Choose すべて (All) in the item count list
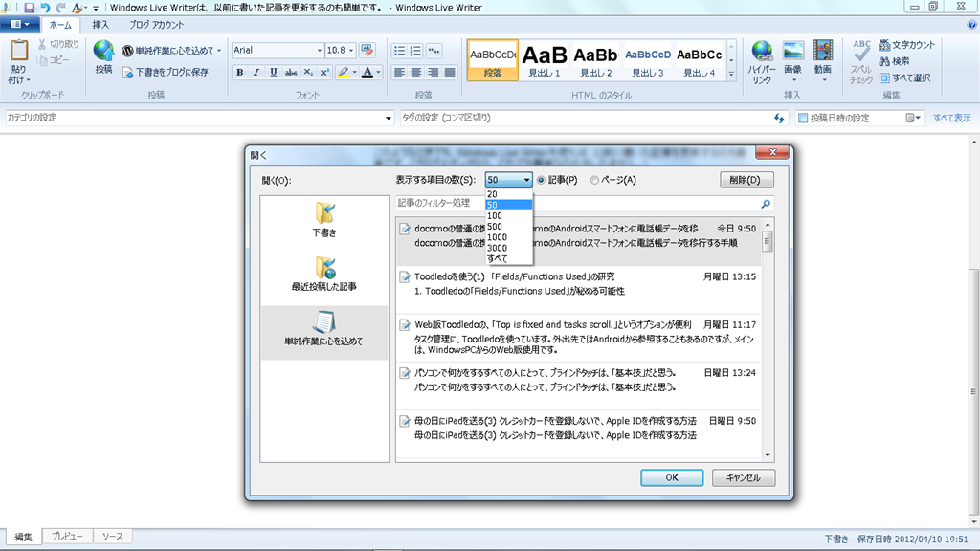 coord(509,258)
